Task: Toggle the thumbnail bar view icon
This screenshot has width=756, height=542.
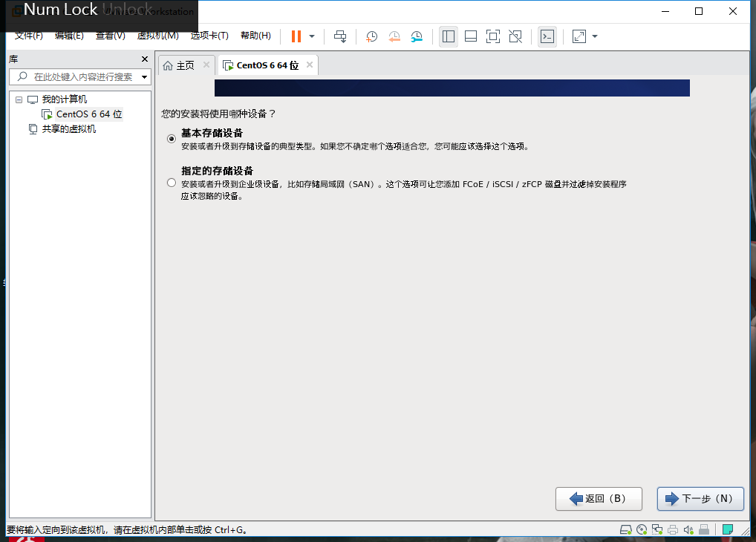Action: [471, 36]
